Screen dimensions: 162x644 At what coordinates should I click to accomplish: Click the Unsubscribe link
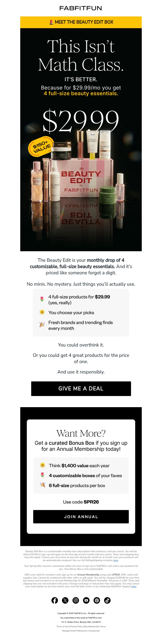tap(94, 630)
